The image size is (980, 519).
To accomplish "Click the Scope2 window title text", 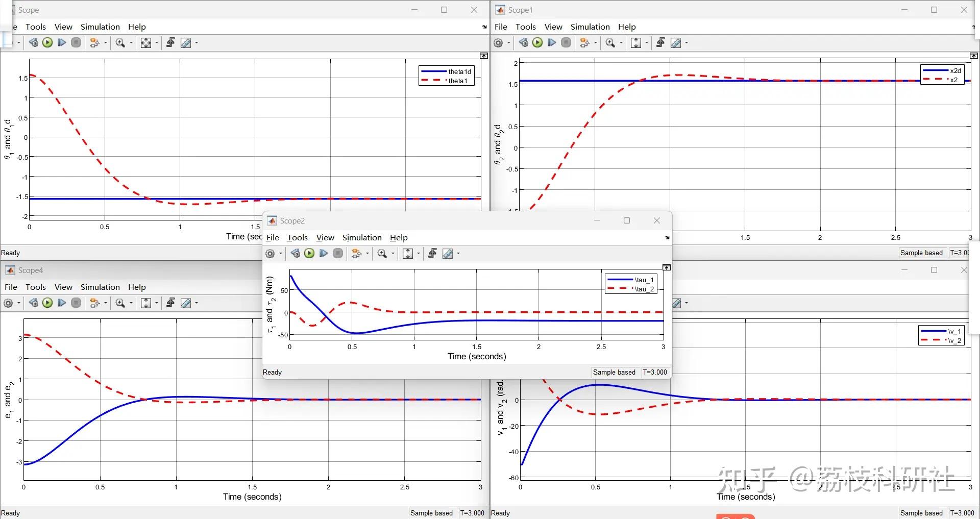I will [292, 221].
